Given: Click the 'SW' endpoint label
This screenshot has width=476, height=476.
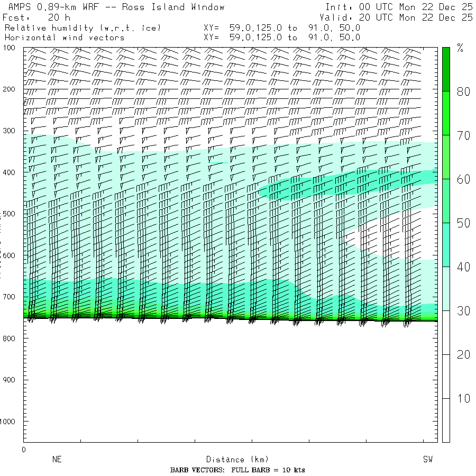Looking at the screenshot, I should pyautogui.click(x=428, y=459).
